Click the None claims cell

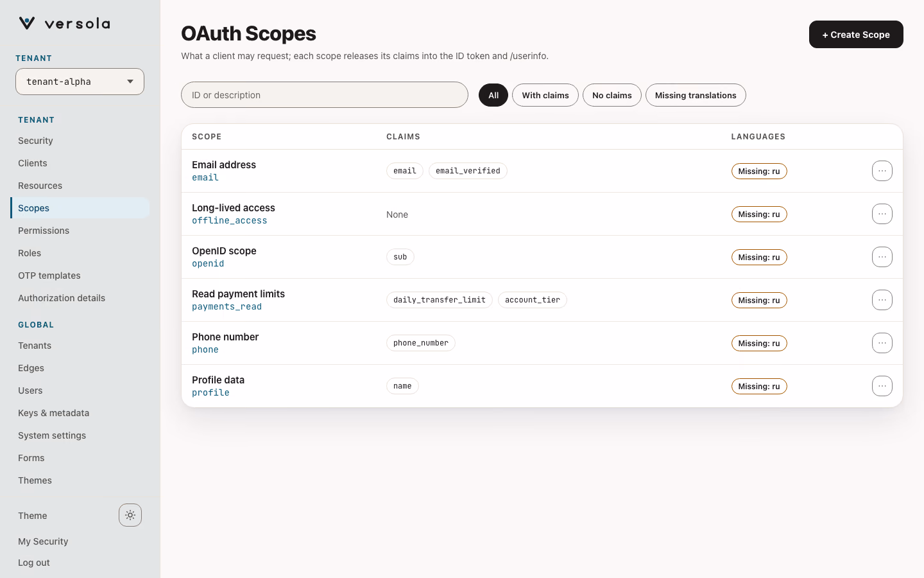click(397, 215)
